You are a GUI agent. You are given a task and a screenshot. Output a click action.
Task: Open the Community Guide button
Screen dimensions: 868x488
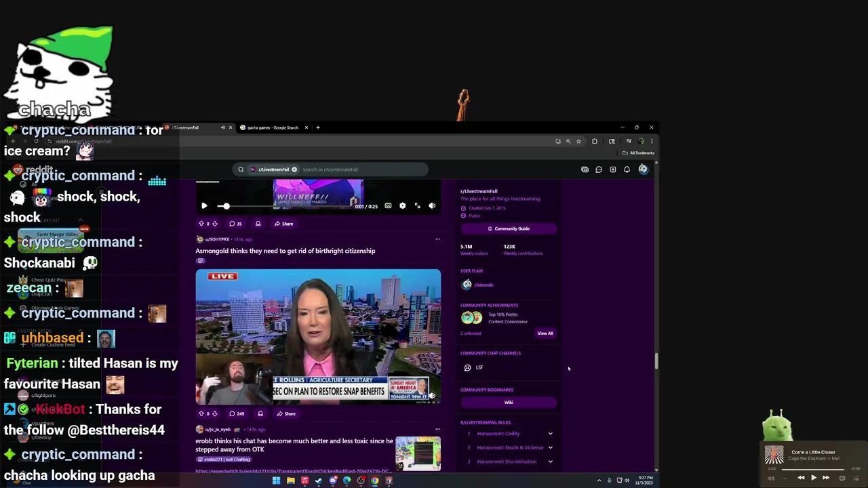509,228
